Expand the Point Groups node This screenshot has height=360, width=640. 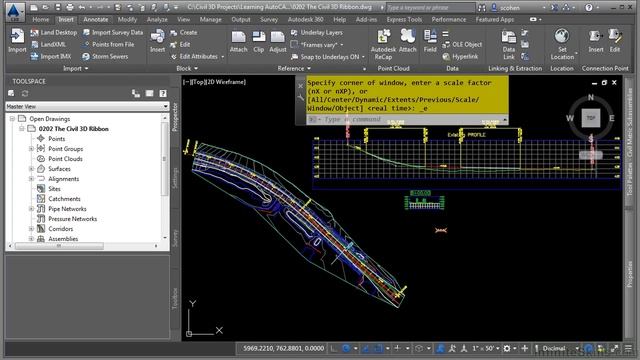(x=31, y=149)
